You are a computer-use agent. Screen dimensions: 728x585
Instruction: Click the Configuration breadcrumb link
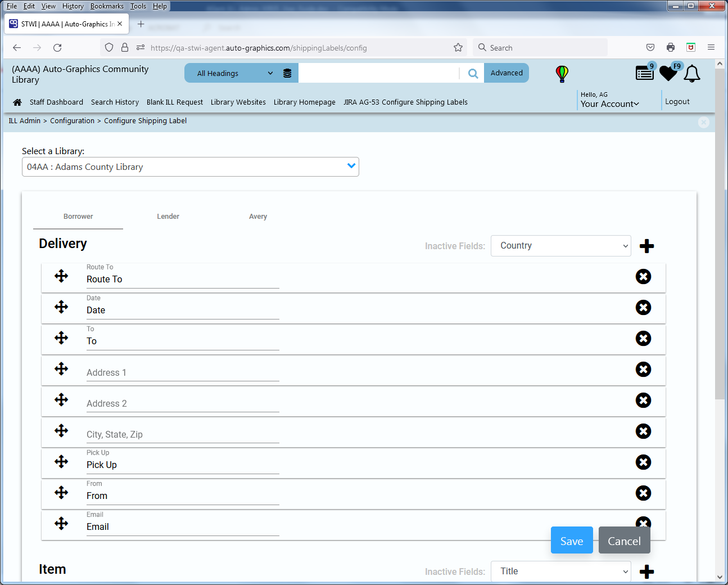[72, 121]
